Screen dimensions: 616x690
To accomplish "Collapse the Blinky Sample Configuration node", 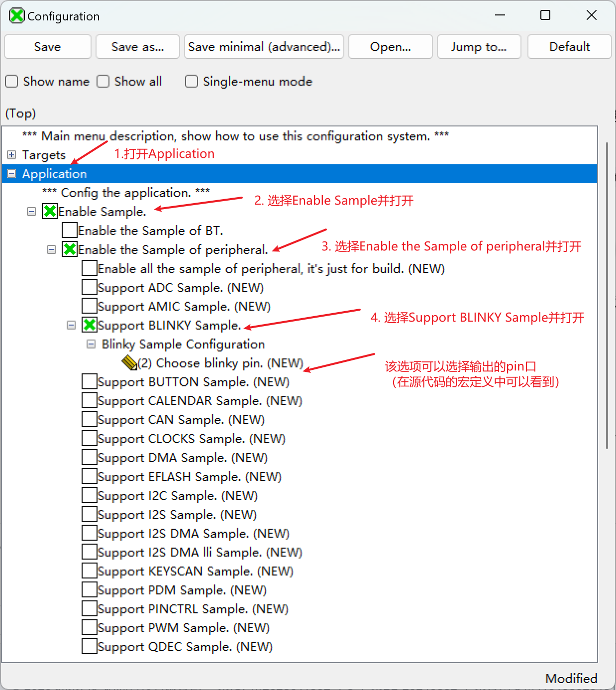I will click(x=91, y=344).
